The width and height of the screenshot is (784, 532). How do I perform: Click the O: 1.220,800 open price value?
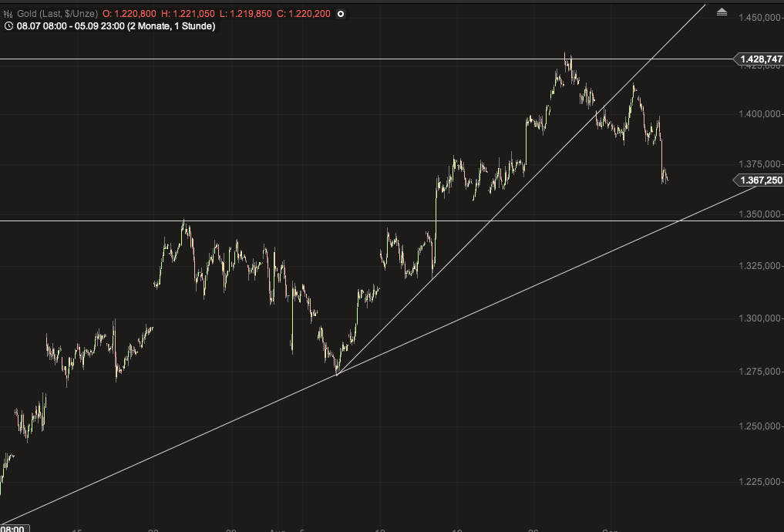coord(130,13)
